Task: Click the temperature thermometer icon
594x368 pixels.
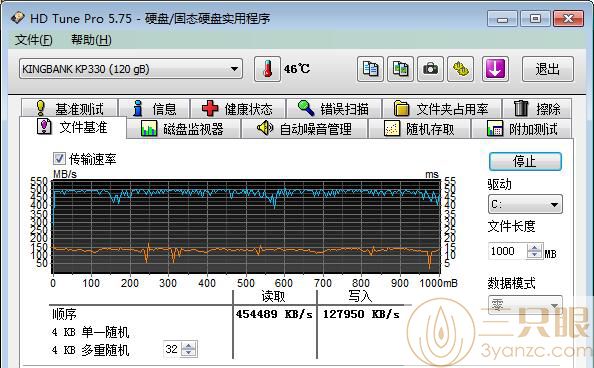Action: click(267, 69)
